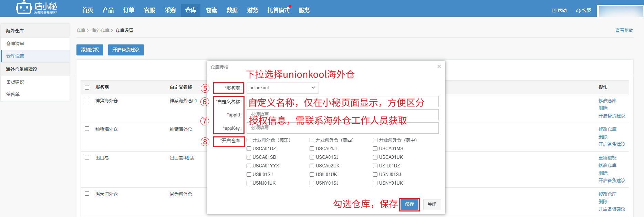Click the appId input field
Screen dimensions: 644x217
tap(342, 115)
